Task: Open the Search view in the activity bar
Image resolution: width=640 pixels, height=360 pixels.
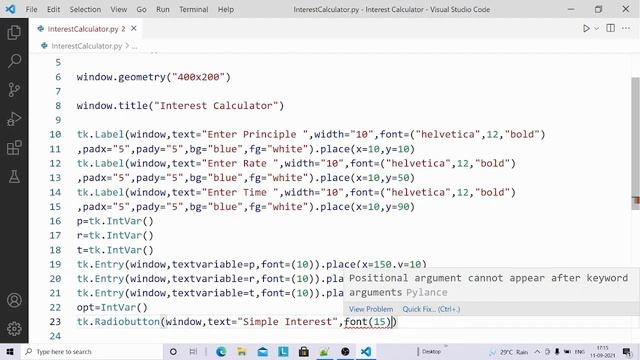Action: pyautogui.click(x=14, y=61)
